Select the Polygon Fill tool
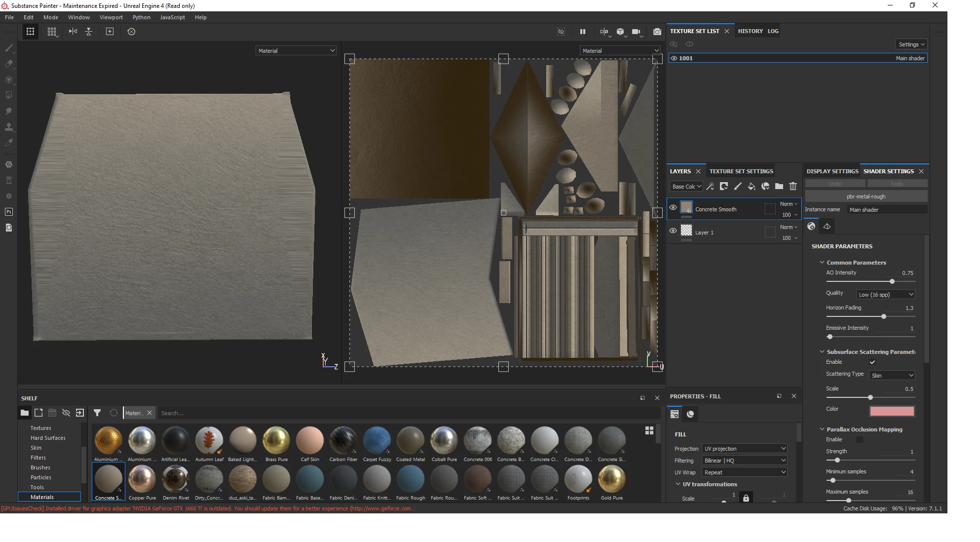Image resolution: width=980 pixels, height=542 pixels. pos(8,95)
